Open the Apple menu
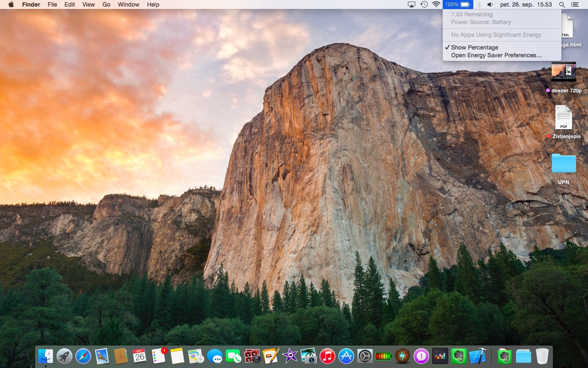588x368 pixels. (11, 4)
